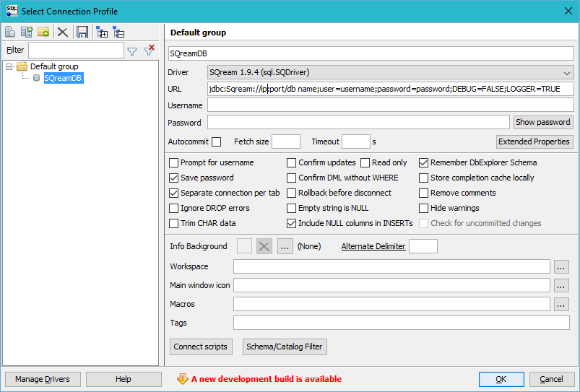
Task: Click the profile name field SQreamDB
Action: pos(371,53)
